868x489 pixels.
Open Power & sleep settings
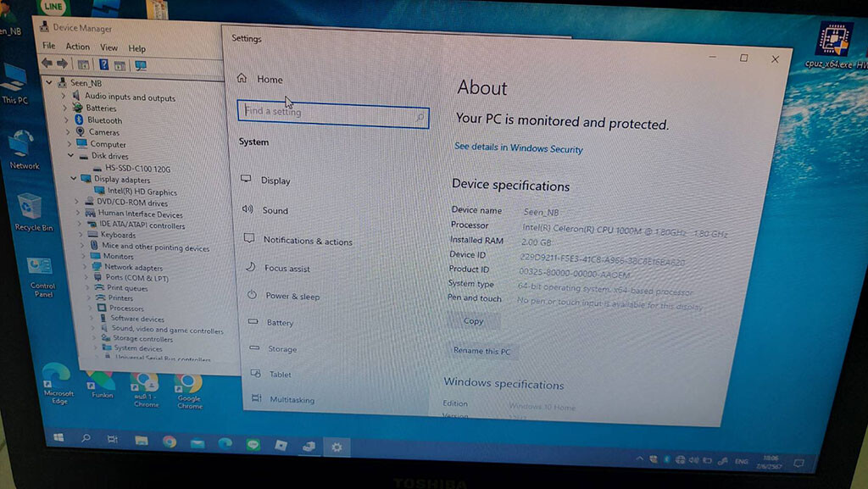[292, 297]
